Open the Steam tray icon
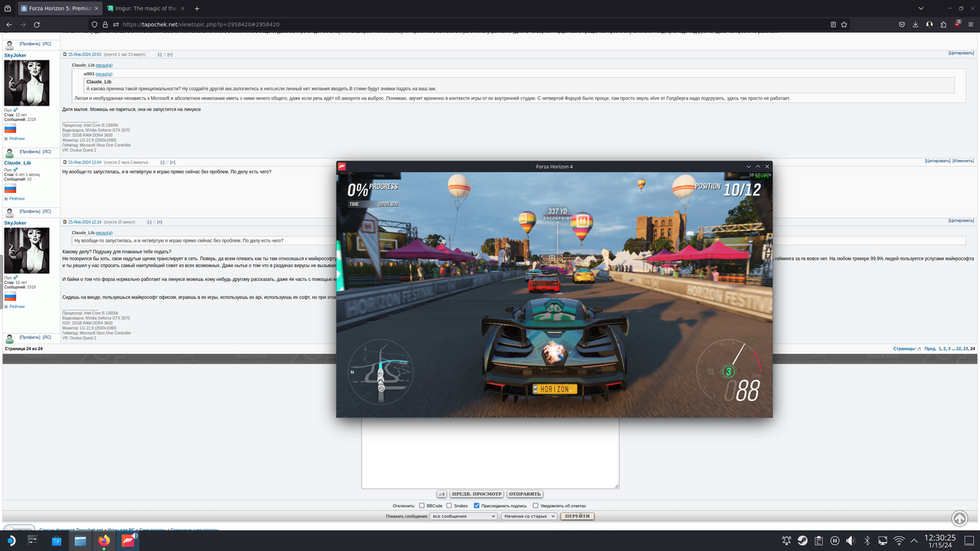980x551 pixels. (802, 540)
